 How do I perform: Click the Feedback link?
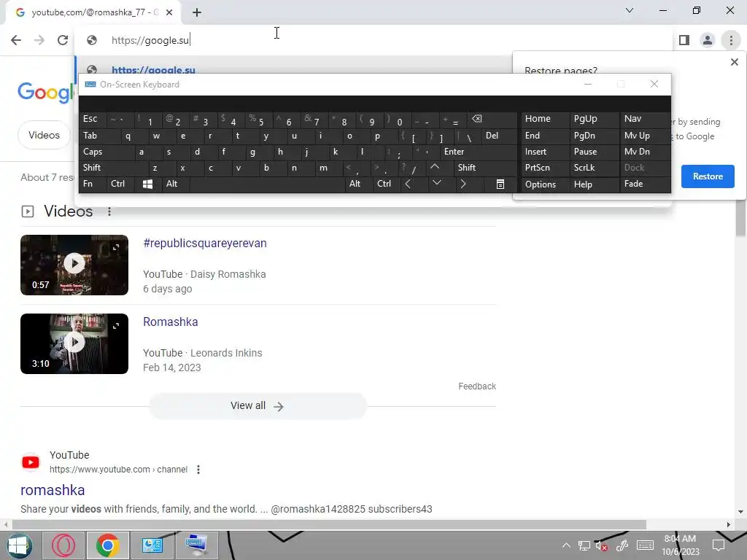477,386
